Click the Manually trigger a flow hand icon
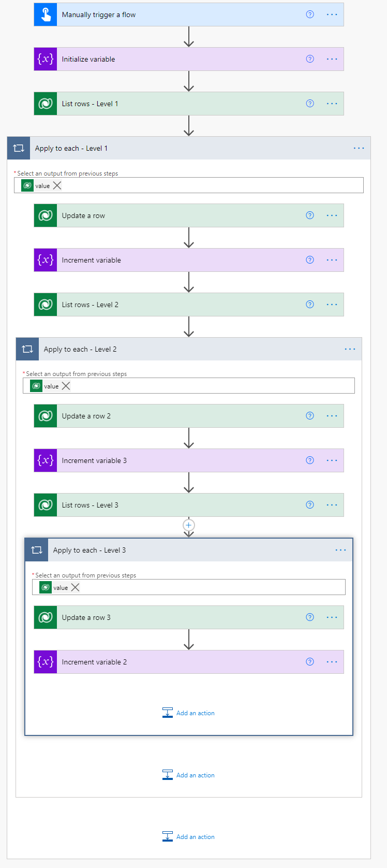This screenshot has height=868, width=387. (46, 15)
